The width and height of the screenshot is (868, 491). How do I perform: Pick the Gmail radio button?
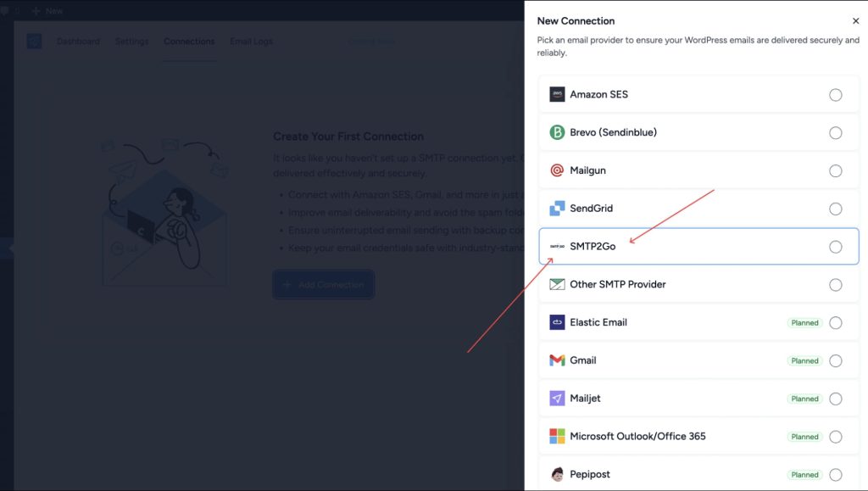pos(835,361)
